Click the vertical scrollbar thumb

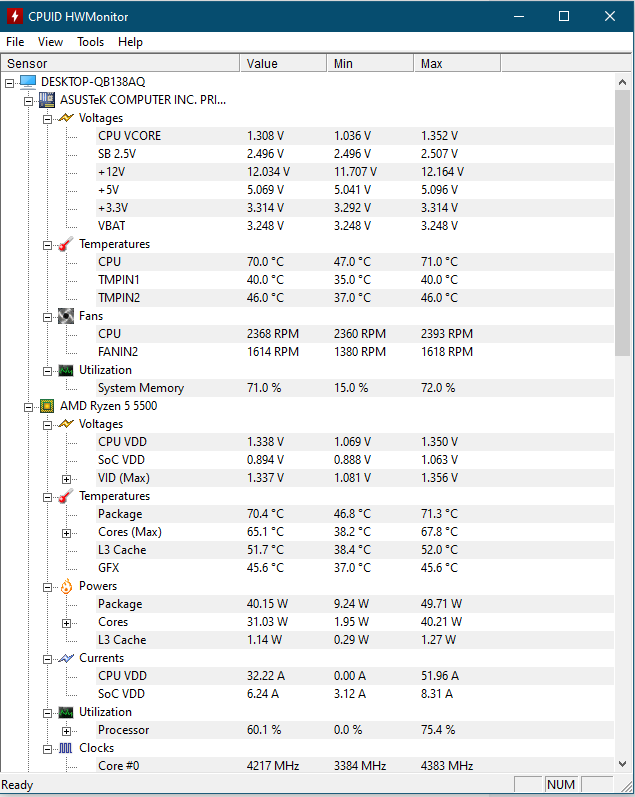point(622,223)
